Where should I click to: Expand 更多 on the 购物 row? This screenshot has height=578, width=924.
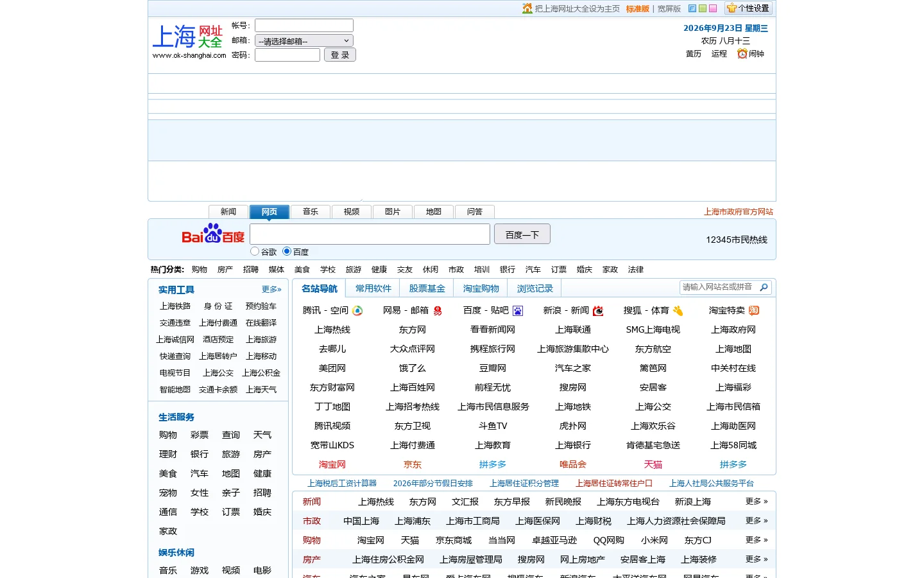[x=757, y=540]
